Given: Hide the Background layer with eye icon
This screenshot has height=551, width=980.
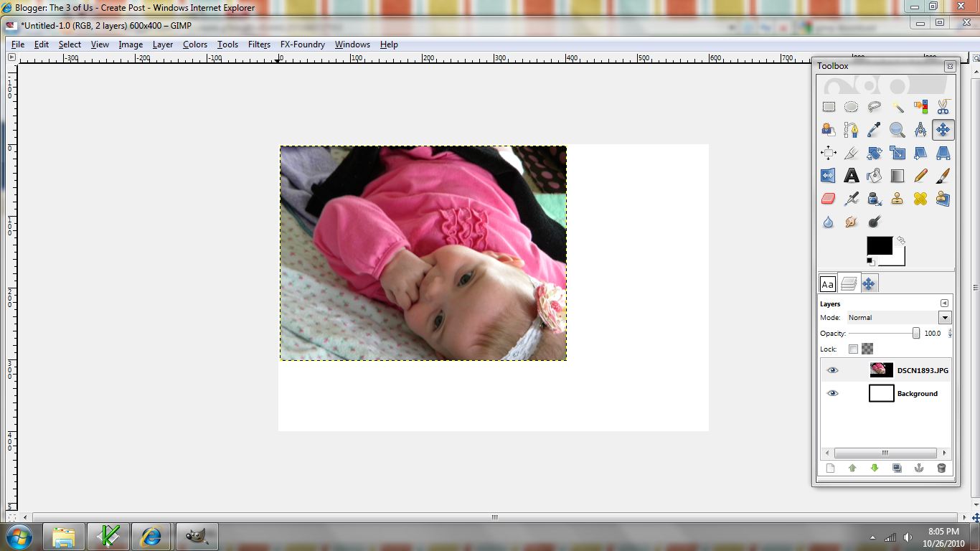Looking at the screenshot, I should coord(832,393).
